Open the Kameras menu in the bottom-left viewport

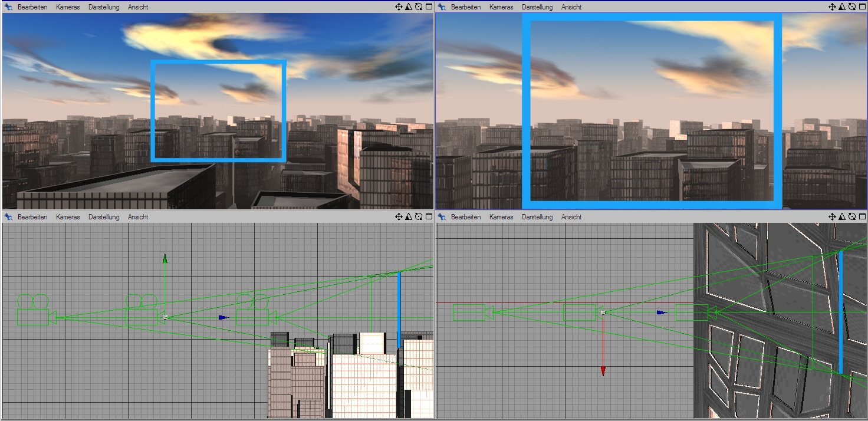tap(68, 217)
